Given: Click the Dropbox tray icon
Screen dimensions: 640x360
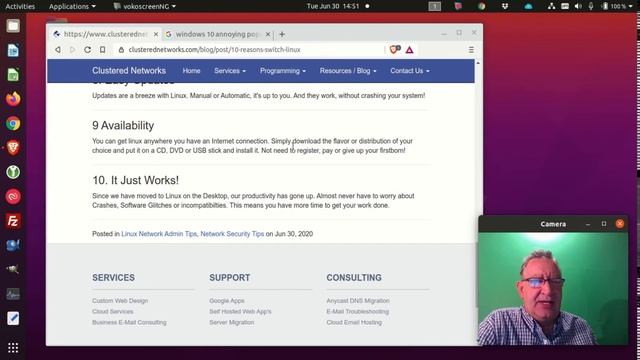Looking at the screenshot, I should point(505,6).
